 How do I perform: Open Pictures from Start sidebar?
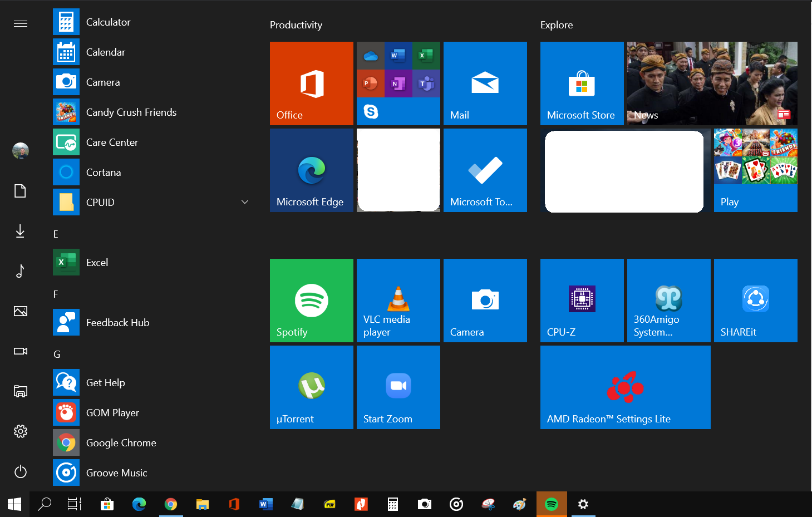(21, 311)
